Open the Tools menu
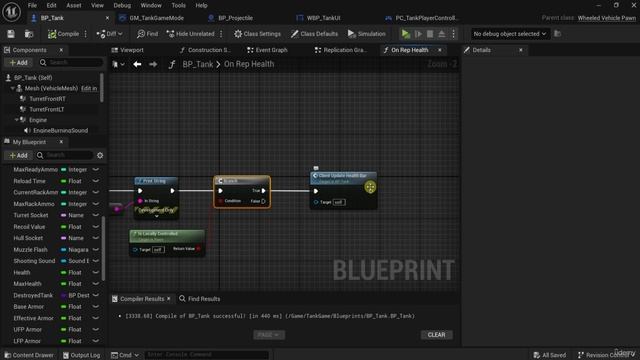640x360 pixels. point(178,5)
